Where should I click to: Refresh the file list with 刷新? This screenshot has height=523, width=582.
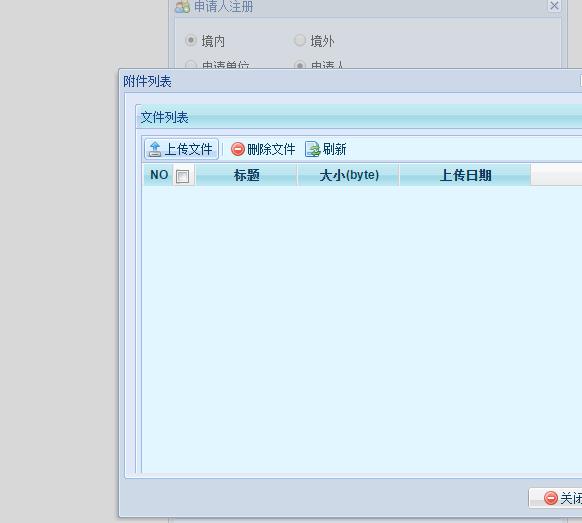326,149
